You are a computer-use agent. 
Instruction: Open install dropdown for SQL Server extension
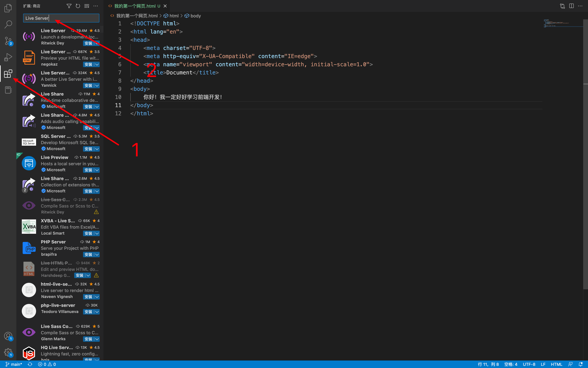pyautogui.click(x=97, y=149)
